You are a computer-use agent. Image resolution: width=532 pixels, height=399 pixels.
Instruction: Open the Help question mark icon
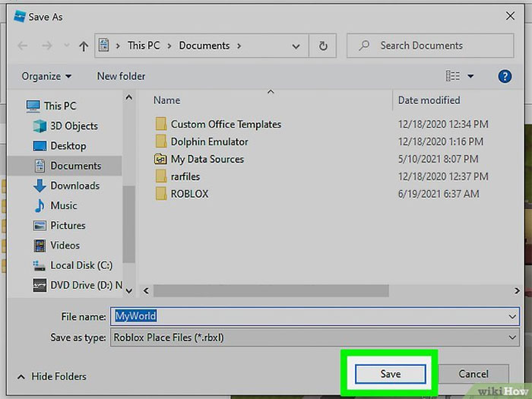pos(504,76)
